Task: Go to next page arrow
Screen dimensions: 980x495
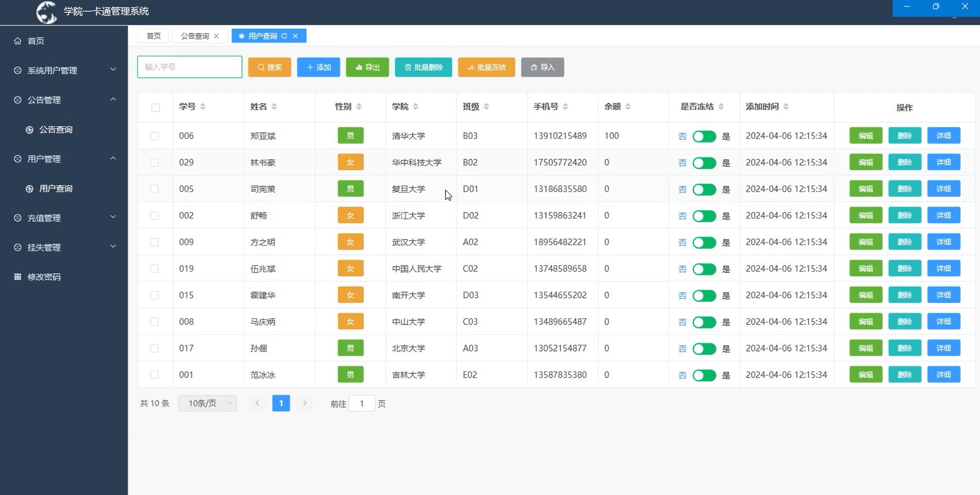Action: coord(305,403)
